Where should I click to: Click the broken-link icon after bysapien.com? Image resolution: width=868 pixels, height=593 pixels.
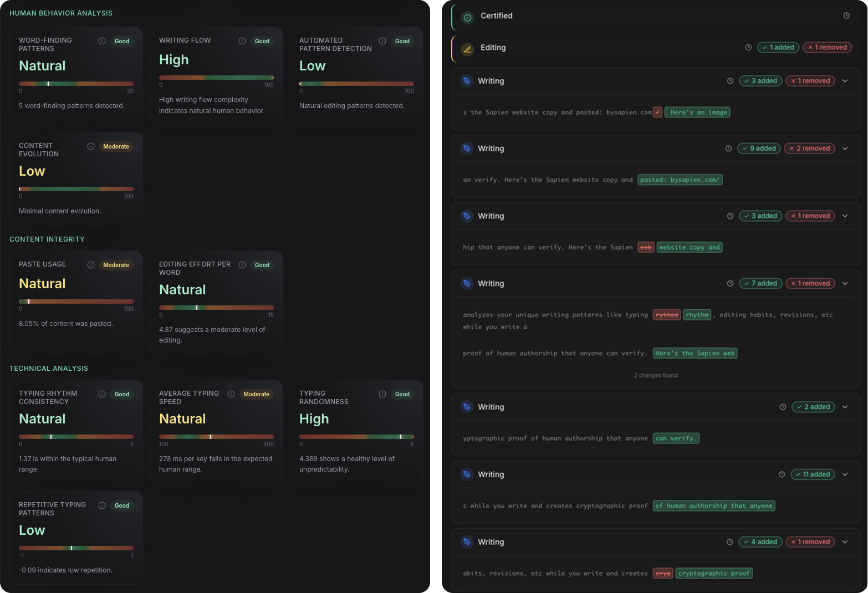click(x=656, y=112)
